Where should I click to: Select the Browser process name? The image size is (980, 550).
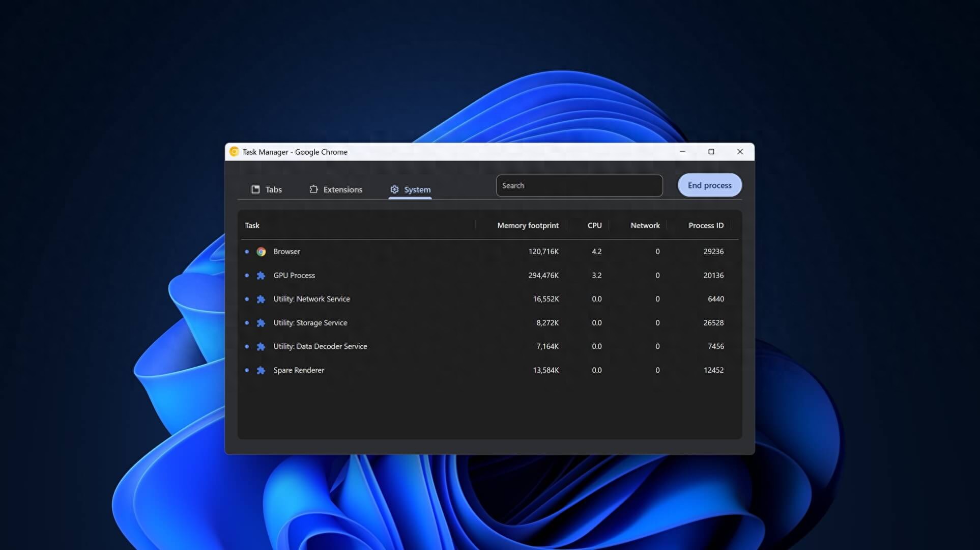point(286,252)
